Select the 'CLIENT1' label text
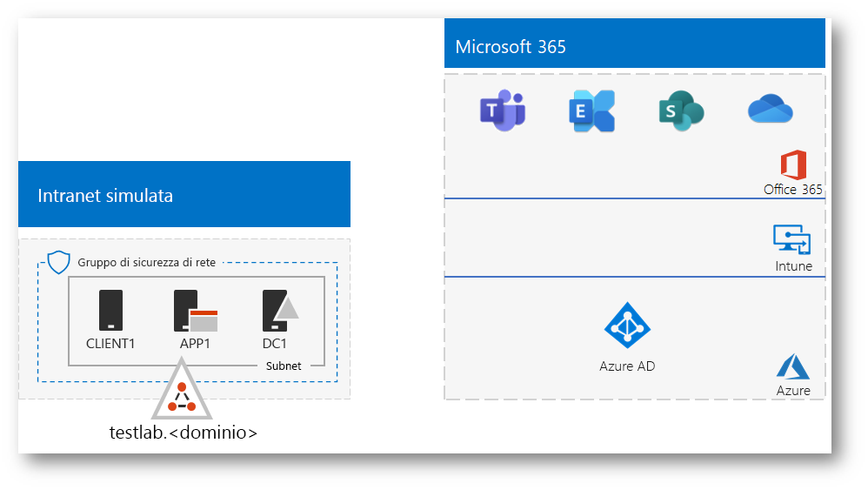The image size is (868, 490). click(110, 343)
